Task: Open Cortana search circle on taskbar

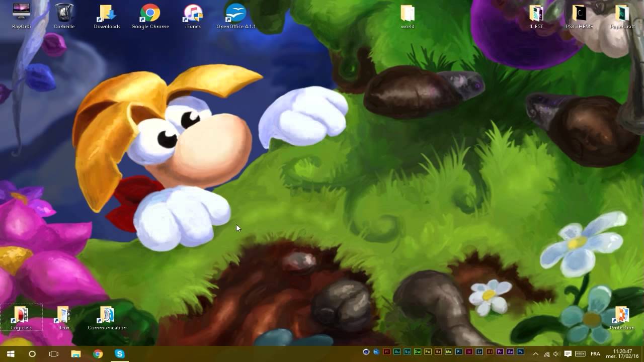Action: 32,354
